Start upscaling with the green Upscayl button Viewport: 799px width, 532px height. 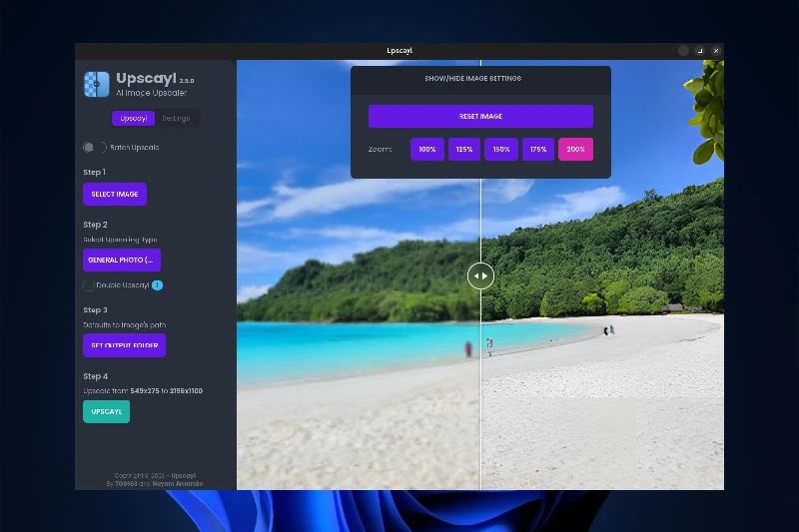click(106, 411)
